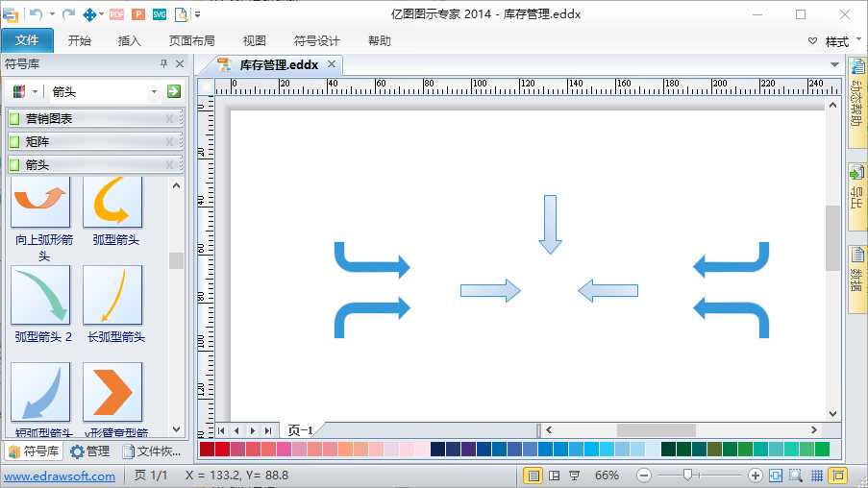
Task: Close the 营销图表 library
Action: pyautogui.click(x=169, y=118)
